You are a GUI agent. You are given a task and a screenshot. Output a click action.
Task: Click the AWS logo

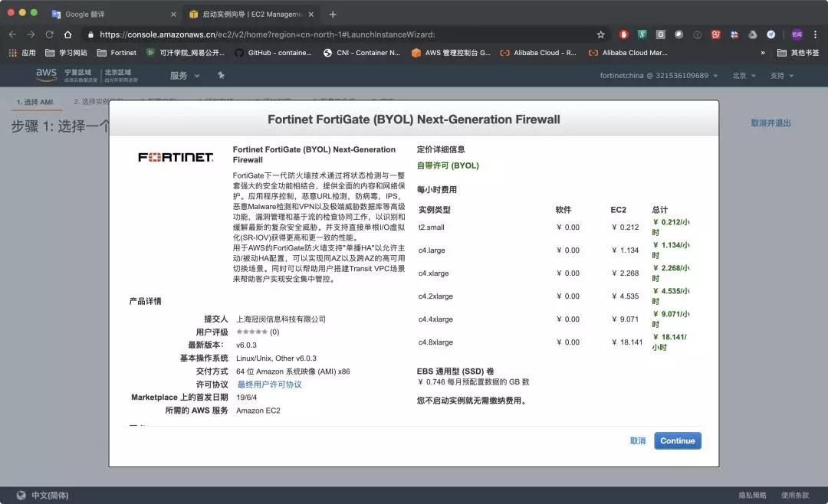46,75
